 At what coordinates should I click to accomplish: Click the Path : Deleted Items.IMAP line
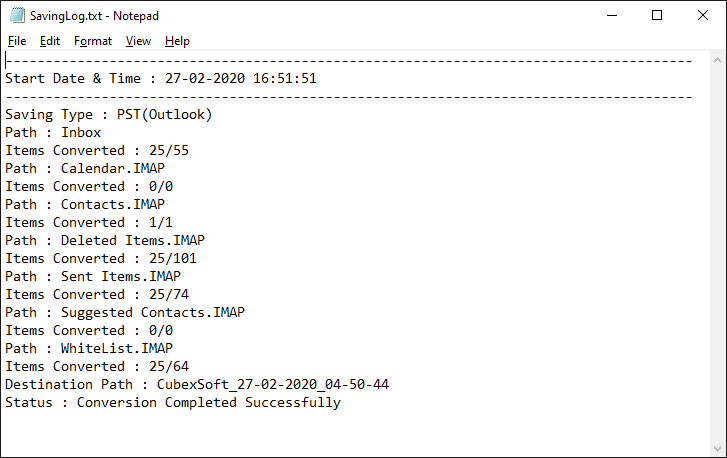click(x=105, y=240)
